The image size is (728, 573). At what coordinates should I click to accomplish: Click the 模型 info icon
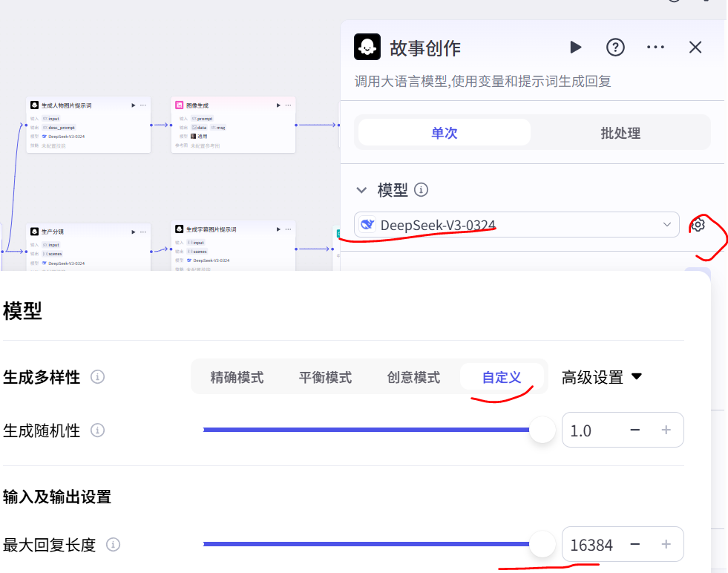(x=422, y=189)
